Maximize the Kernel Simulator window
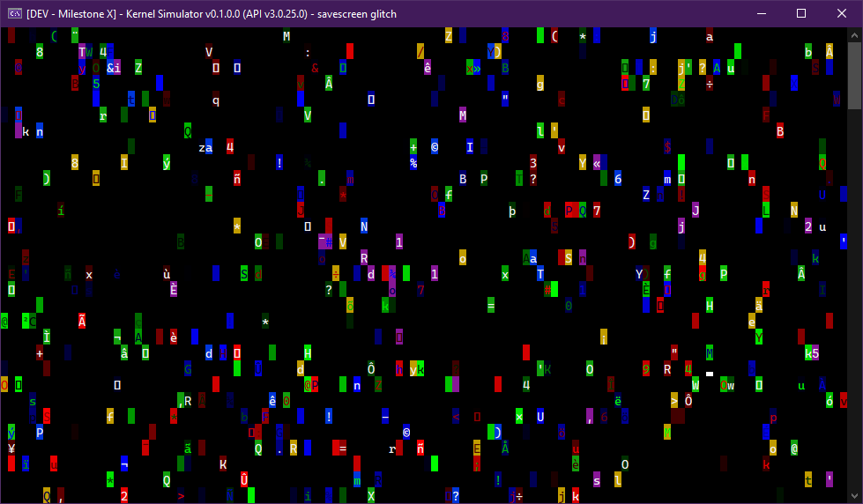 click(801, 13)
